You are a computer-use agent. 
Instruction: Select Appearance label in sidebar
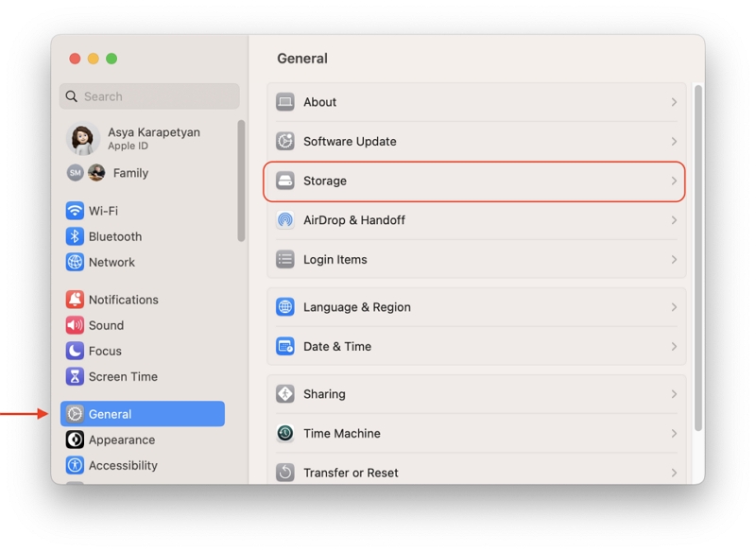122,440
